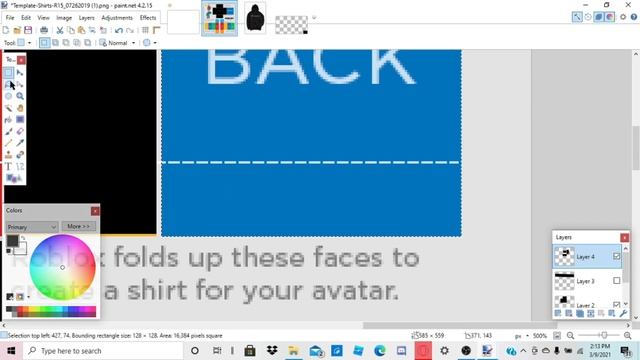Viewport: 640px width, 360px height.
Task: Click the Undo arrow icon
Action: (x=119, y=30)
